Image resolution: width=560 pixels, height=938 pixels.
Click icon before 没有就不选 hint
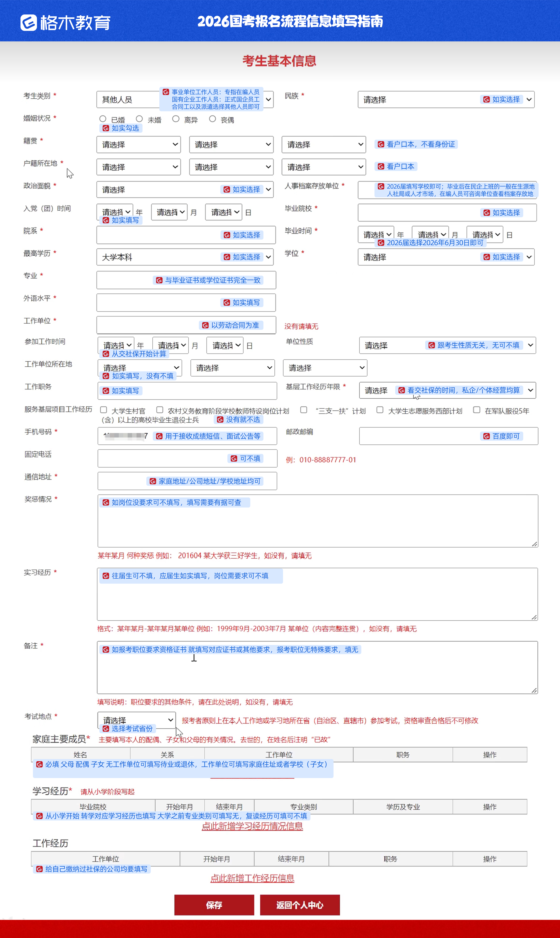220,420
